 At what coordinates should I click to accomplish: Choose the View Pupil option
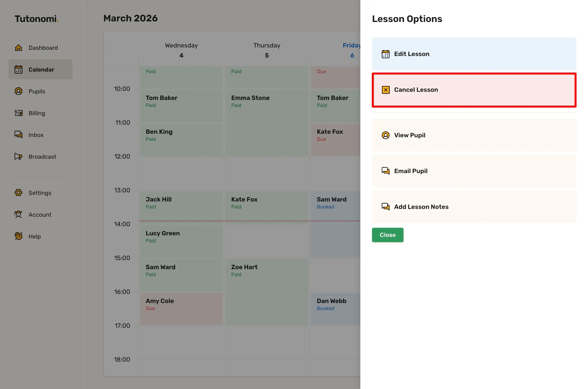[474, 135]
